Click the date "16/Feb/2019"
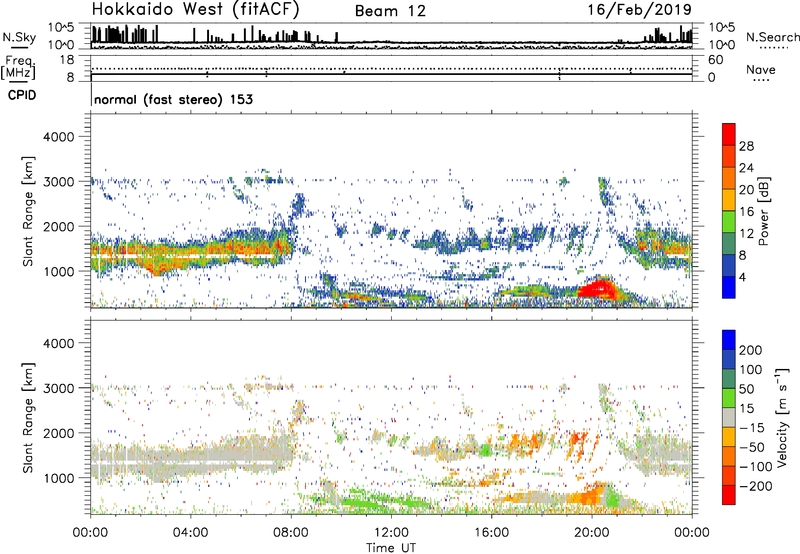Screen dimensions: 800x554 pyautogui.click(x=640, y=9)
